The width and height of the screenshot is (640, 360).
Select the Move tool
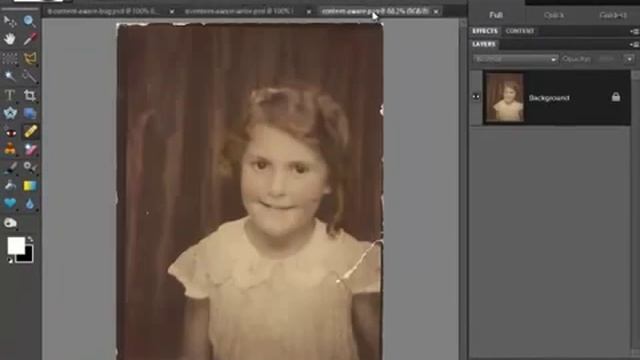[10, 21]
